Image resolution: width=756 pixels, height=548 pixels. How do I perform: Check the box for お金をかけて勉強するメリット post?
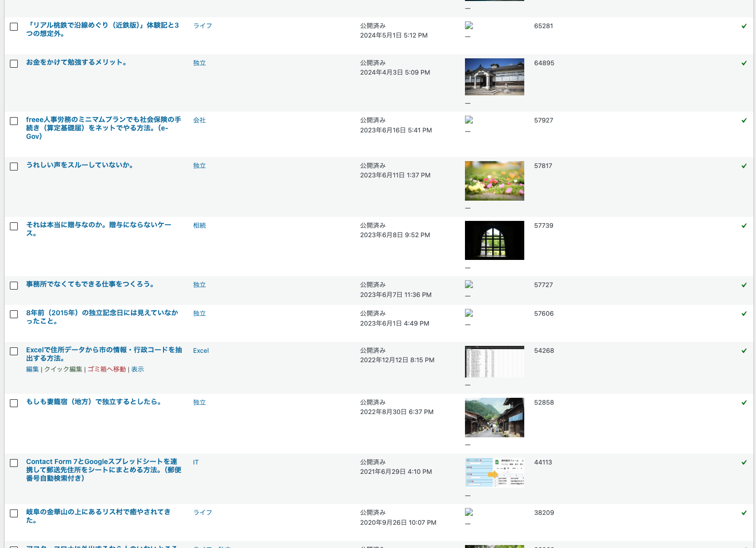(14, 64)
